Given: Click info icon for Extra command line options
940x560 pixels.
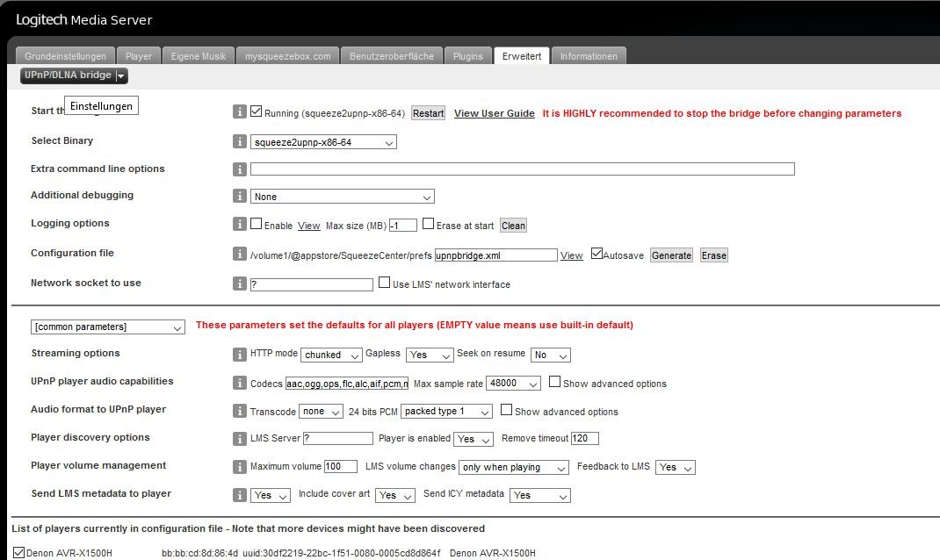Looking at the screenshot, I should pos(239,169).
